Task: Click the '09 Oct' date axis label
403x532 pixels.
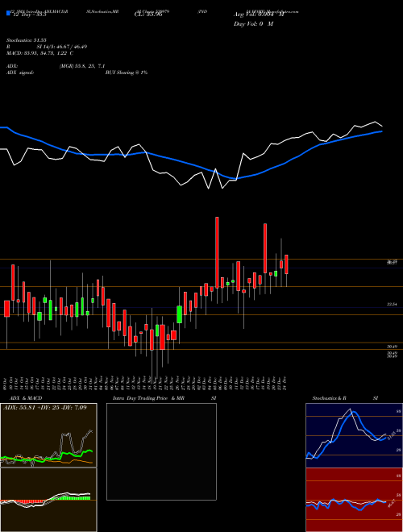Action: pyautogui.click(x=6, y=384)
